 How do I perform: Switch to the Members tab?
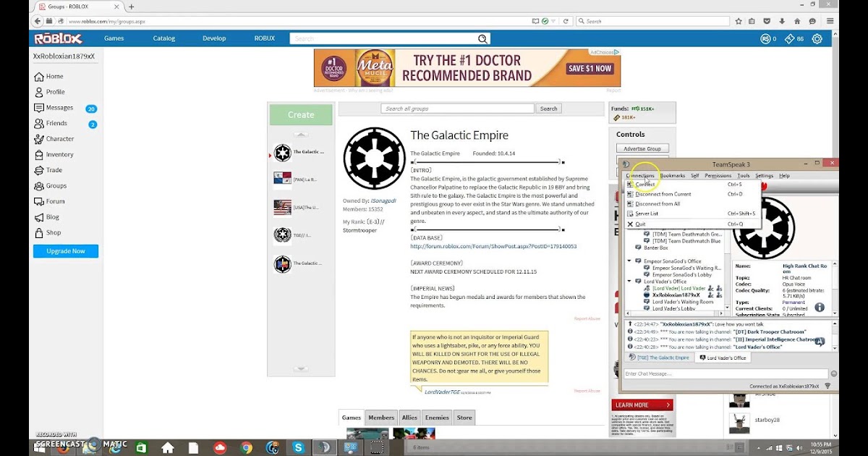coord(381,418)
